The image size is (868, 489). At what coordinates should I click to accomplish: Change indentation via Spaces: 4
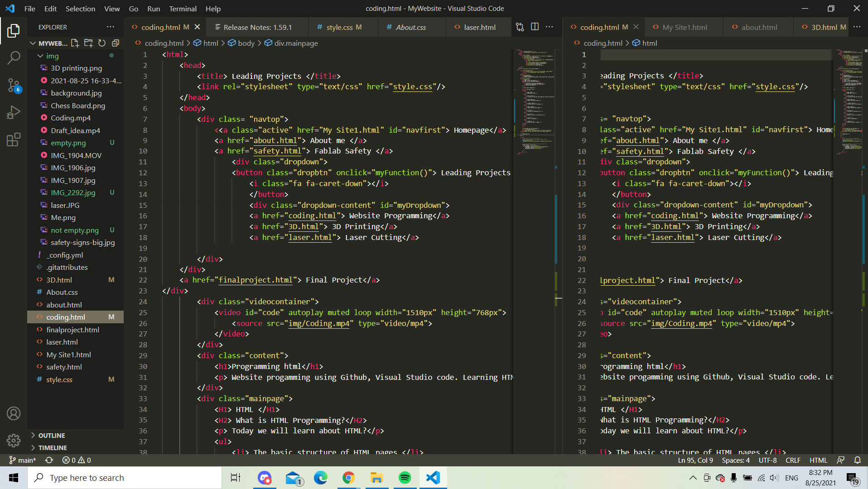click(735, 460)
